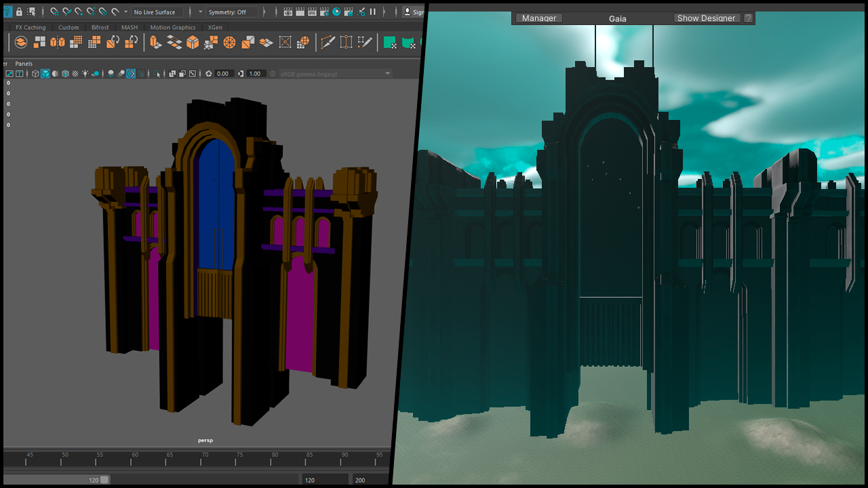Viewport: 868px width, 488px height.
Task: Toggle the pause viewport update button
Action: point(372,12)
